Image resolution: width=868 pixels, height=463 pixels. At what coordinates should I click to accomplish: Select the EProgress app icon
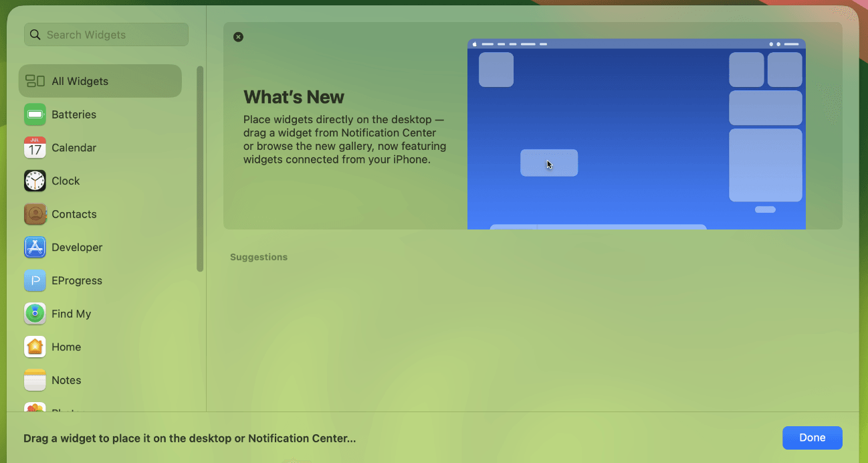[x=35, y=280]
